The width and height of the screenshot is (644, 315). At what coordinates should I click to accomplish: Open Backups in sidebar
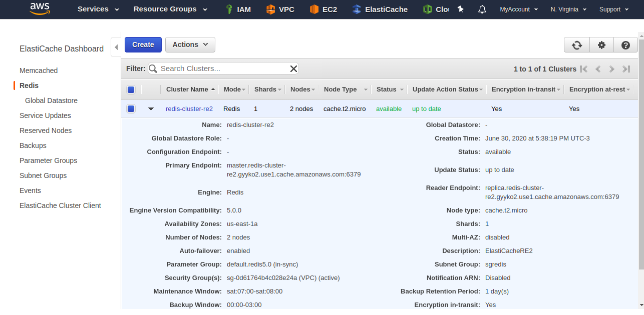tap(33, 145)
